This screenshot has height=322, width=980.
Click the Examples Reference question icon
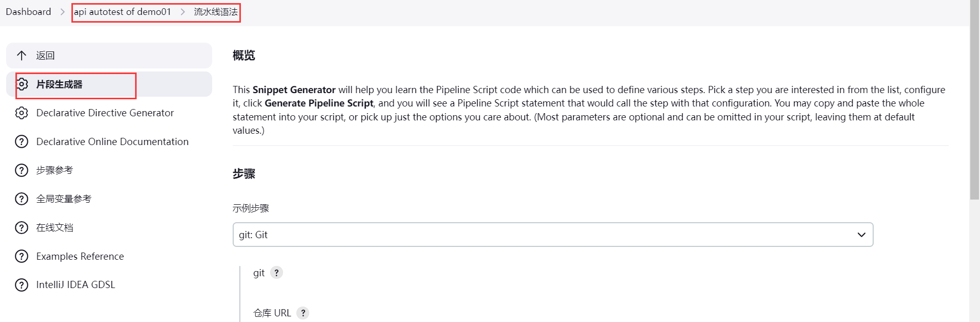pyautogui.click(x=22, y=256)
